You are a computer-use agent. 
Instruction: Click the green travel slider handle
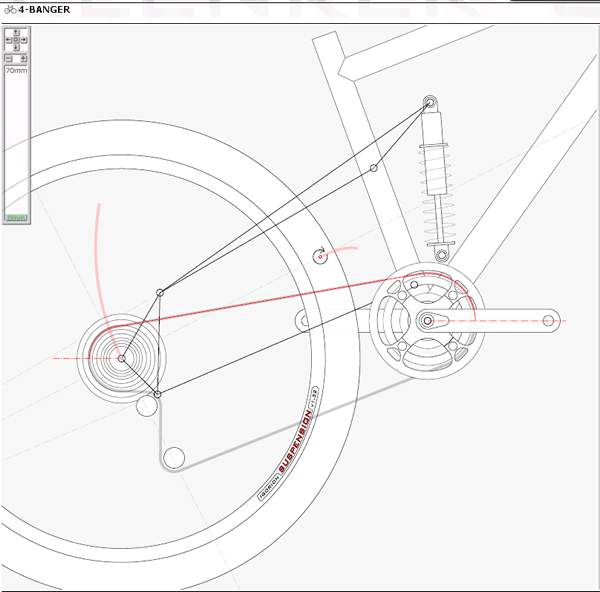click(x=15, y=217)
